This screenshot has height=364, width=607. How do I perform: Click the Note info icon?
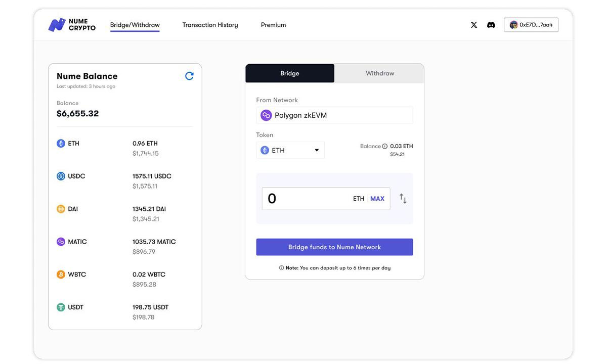(x=281, y=268)
